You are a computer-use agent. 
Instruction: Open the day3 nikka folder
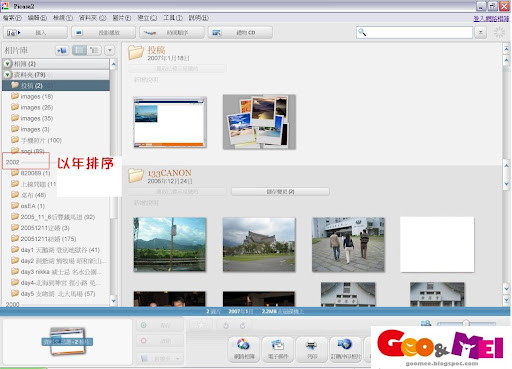[56, 272]
